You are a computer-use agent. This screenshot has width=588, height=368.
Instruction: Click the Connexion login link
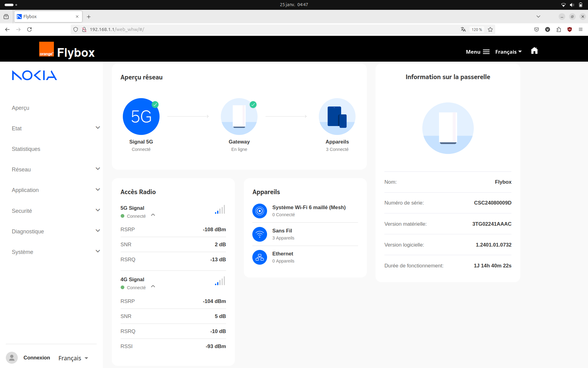point(37,358)
